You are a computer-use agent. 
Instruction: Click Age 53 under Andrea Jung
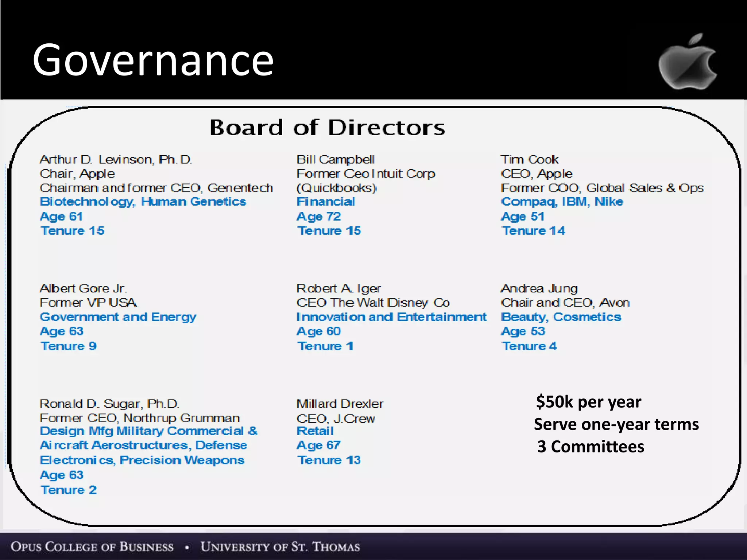[523, 331]
